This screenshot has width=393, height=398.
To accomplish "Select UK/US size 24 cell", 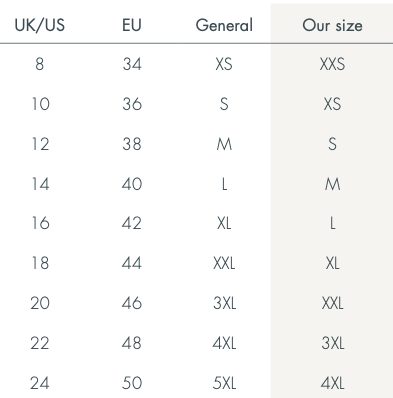I will pyautogui.click(x=40, y=383).
